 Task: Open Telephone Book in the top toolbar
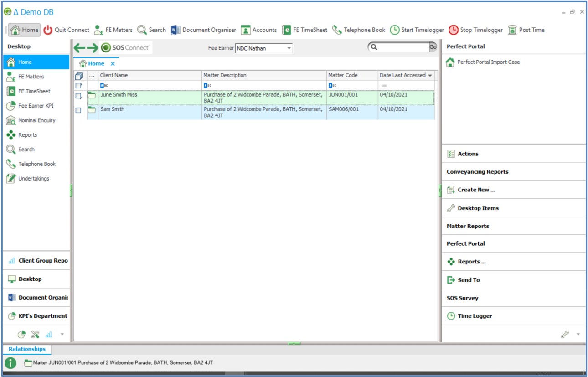(x=359, y=30)
